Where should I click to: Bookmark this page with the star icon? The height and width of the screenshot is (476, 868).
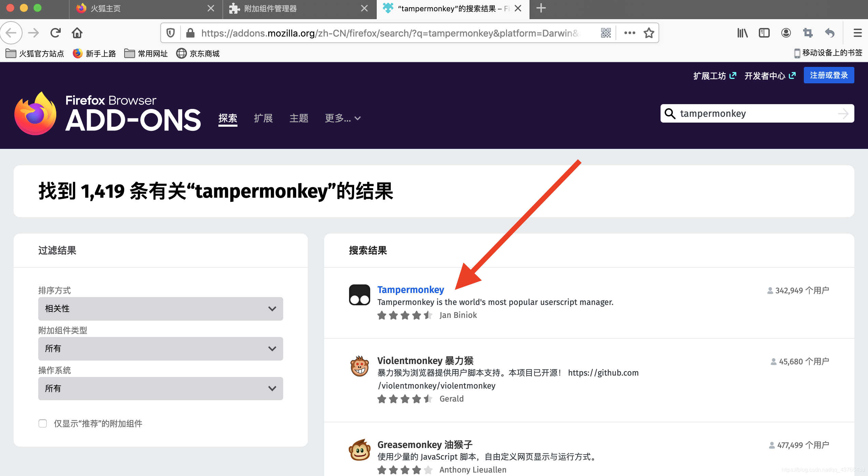[x=649, y=33]
